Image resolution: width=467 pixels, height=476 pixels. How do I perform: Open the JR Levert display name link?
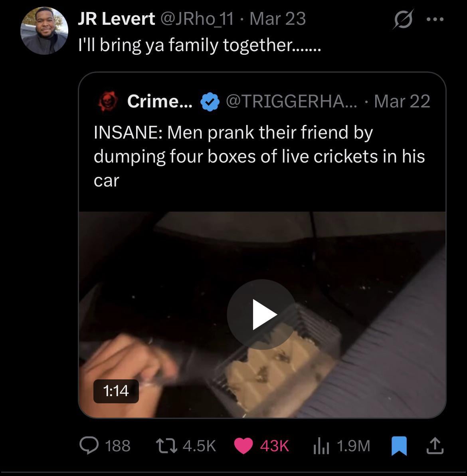click(116, 19)
